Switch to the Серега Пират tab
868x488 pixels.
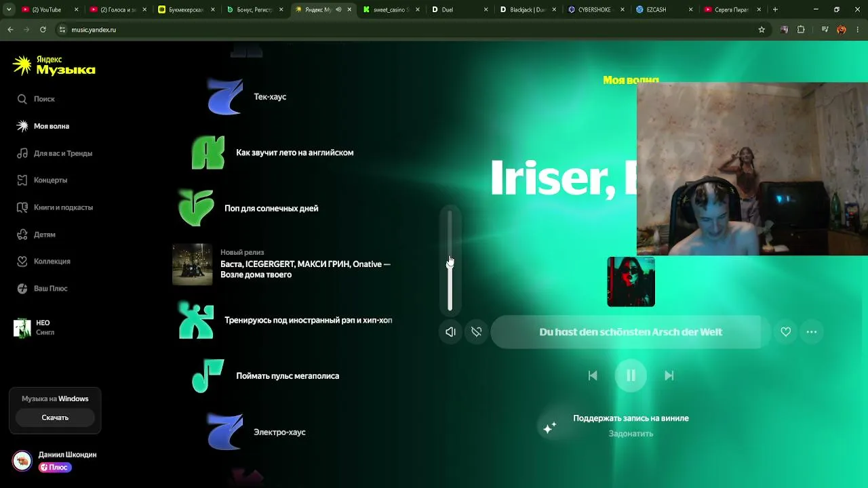coord(732,9)
